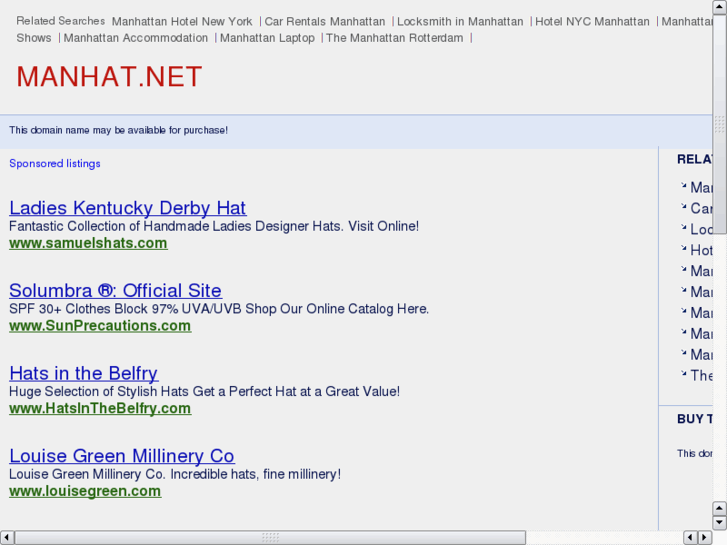Click the vertical scrollbar down arrow at bottom

[719, 522]
